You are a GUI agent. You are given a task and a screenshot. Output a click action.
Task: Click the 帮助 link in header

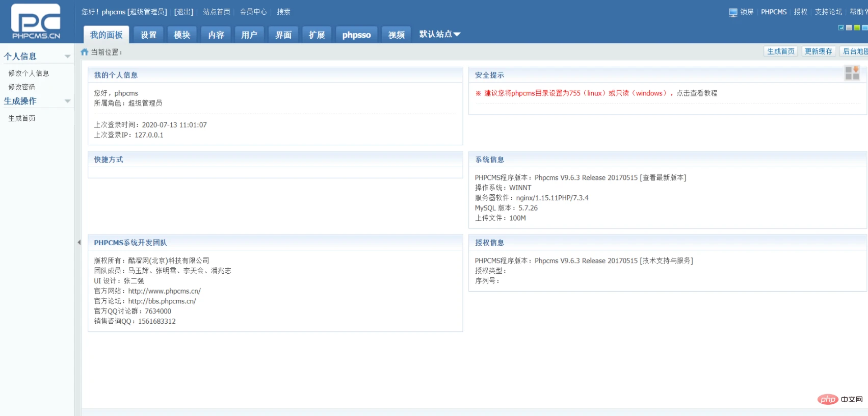click(x=858, y=12)
